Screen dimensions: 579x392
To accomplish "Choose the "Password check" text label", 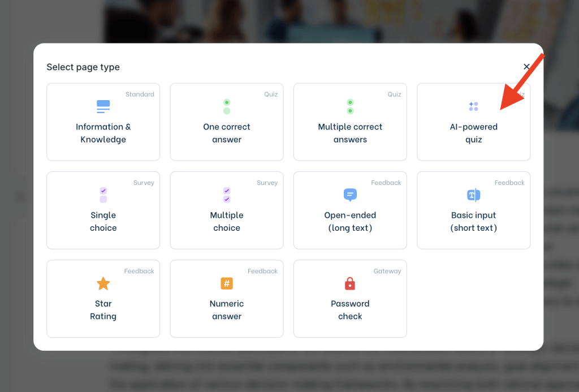I will click(350, 310).
